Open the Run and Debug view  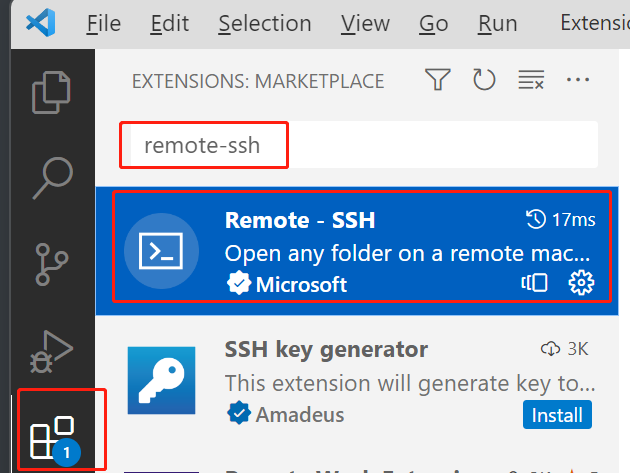[x=52, y=351]
